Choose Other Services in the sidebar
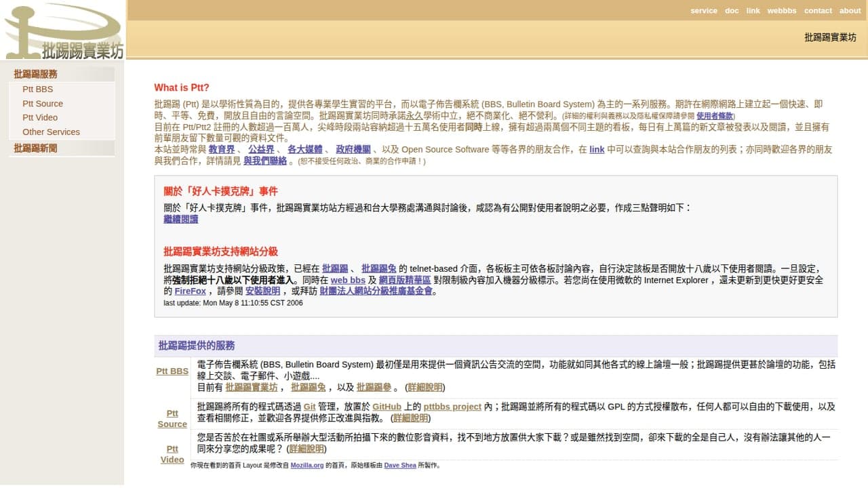 tap(51, 131)
